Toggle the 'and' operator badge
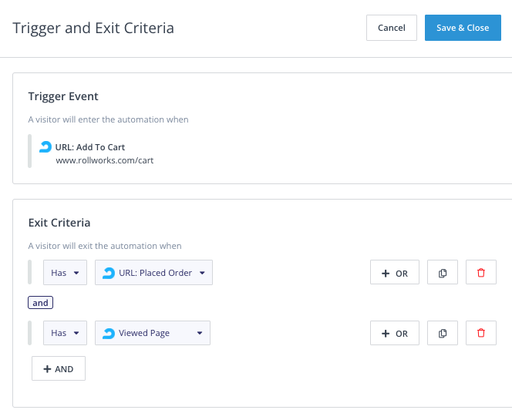The height and width of the screenshot is (420, 512). point(41,303)
